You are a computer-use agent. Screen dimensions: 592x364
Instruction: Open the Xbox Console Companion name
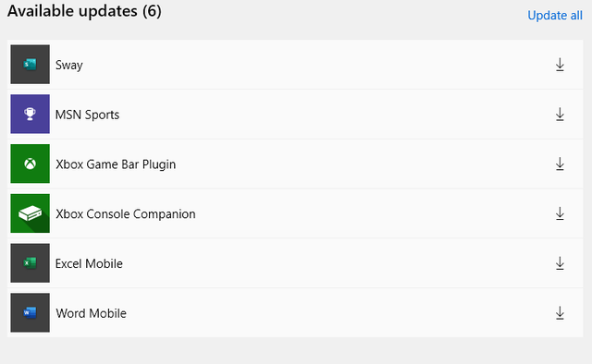tap(126, 214)
